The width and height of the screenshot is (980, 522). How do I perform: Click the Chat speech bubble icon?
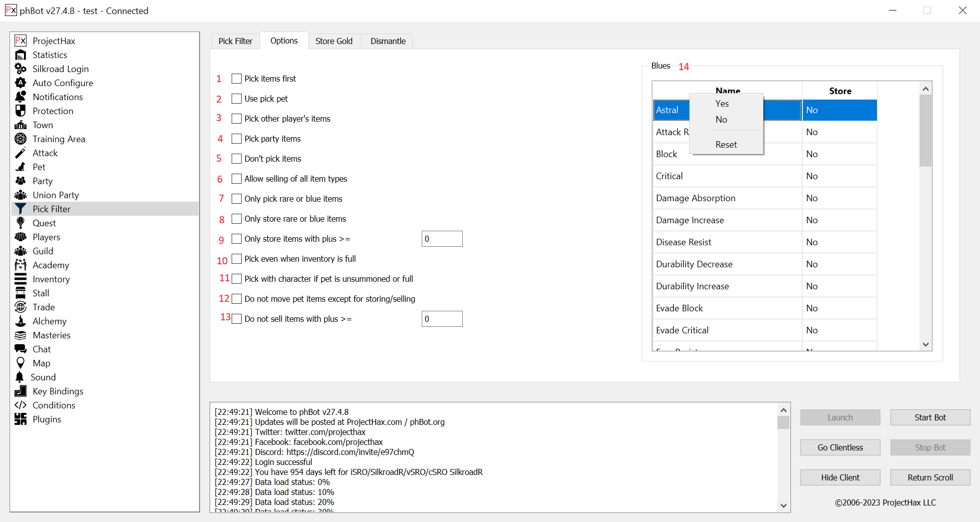pyautogui.click(x=21, y=349)
